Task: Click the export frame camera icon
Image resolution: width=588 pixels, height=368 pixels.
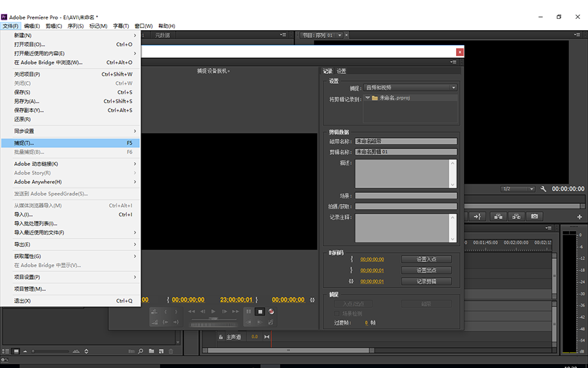Action: click(x=534, y=216)
